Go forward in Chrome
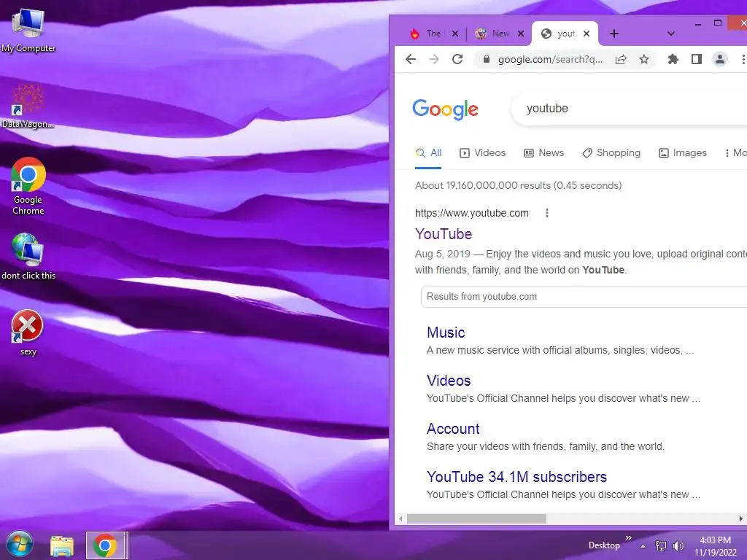Image resolution: width=747 pixels, height=560 pixels. (433, 59)
